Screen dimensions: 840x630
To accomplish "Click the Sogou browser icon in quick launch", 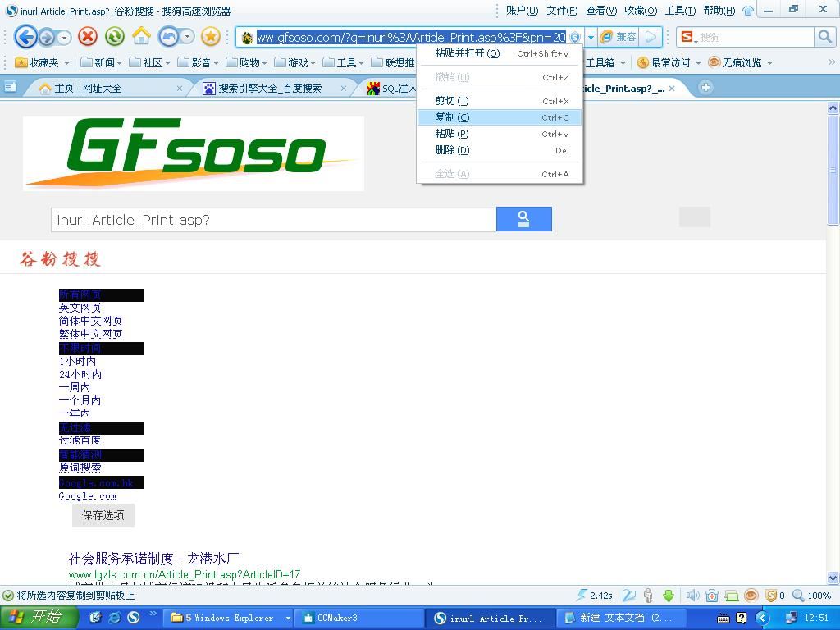I will pyautogui.click(x=134, y=617).
